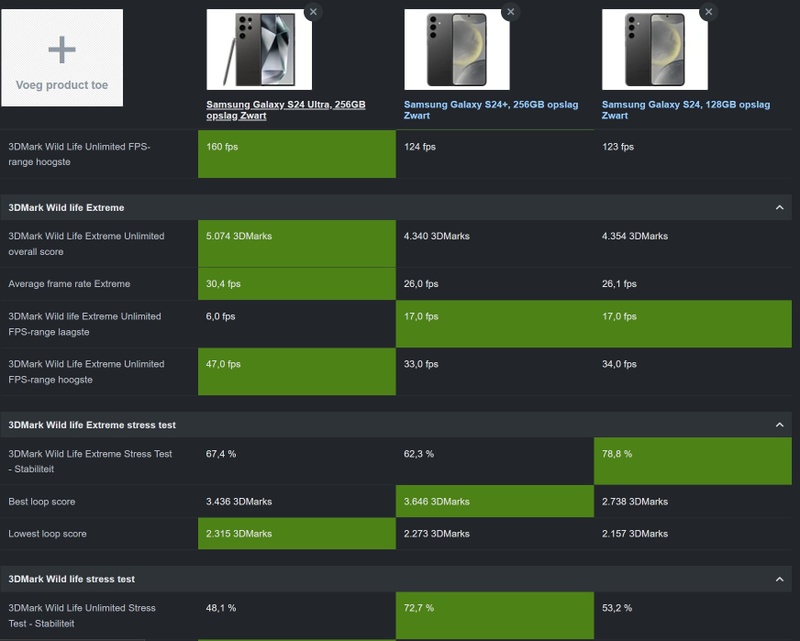Remove Samsung Galaxy S24 128GB from comparison
Image resolution: width=800 pixels, height=641 pixels.
click(x=709, y=12)
